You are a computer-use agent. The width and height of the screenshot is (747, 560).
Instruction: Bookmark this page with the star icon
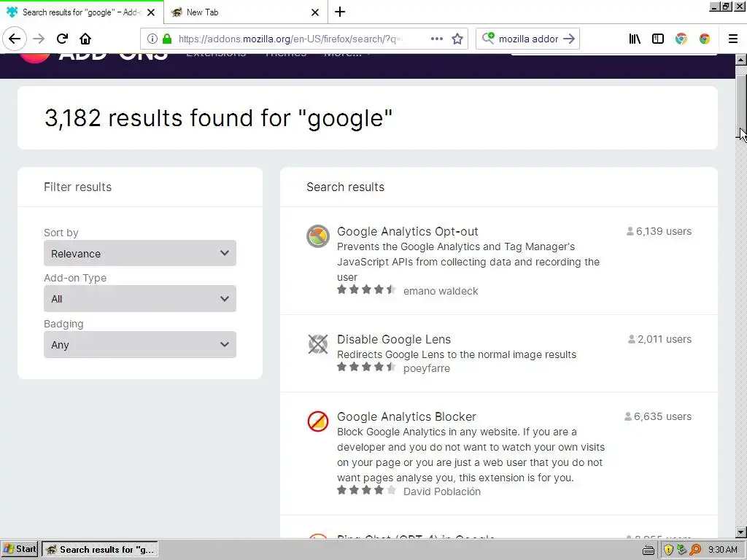[x=457, y=39]
